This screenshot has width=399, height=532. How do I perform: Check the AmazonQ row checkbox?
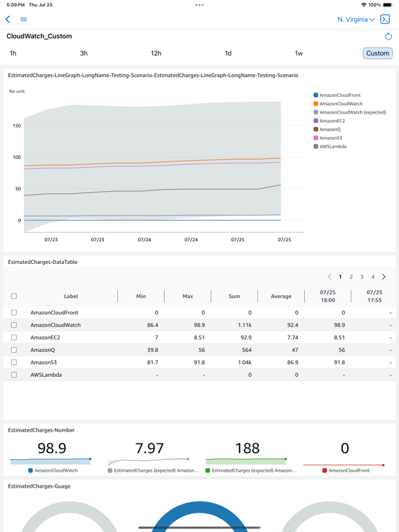tap(14, 350)
